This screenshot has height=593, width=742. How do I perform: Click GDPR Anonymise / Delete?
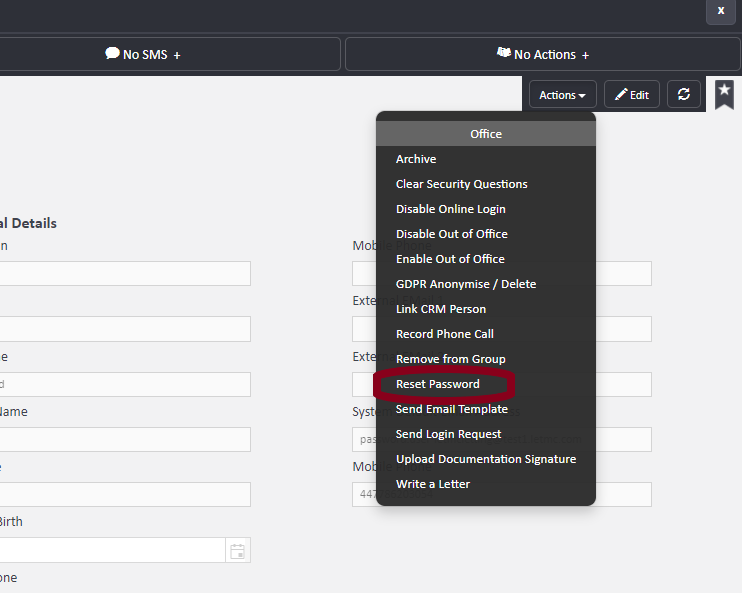[x=465, y=284]
